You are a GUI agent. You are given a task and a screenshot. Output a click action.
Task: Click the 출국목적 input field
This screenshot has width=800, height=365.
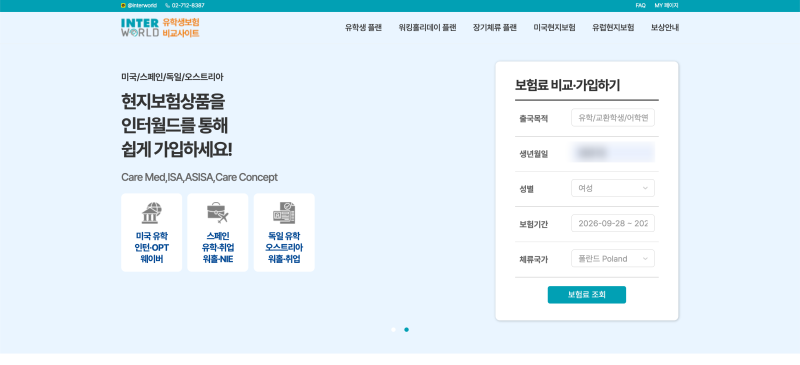point(613,118)
